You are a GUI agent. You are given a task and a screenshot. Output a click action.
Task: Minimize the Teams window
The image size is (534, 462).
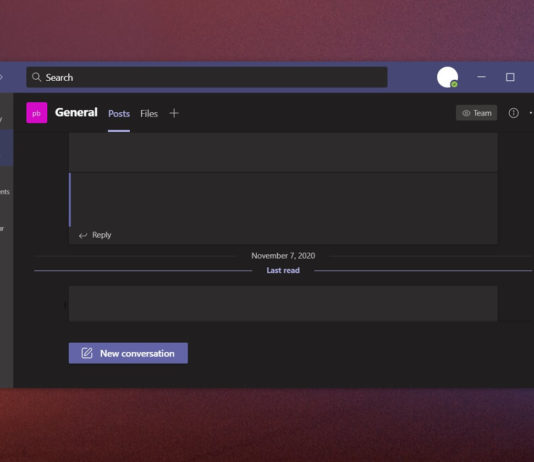point(481,77)
